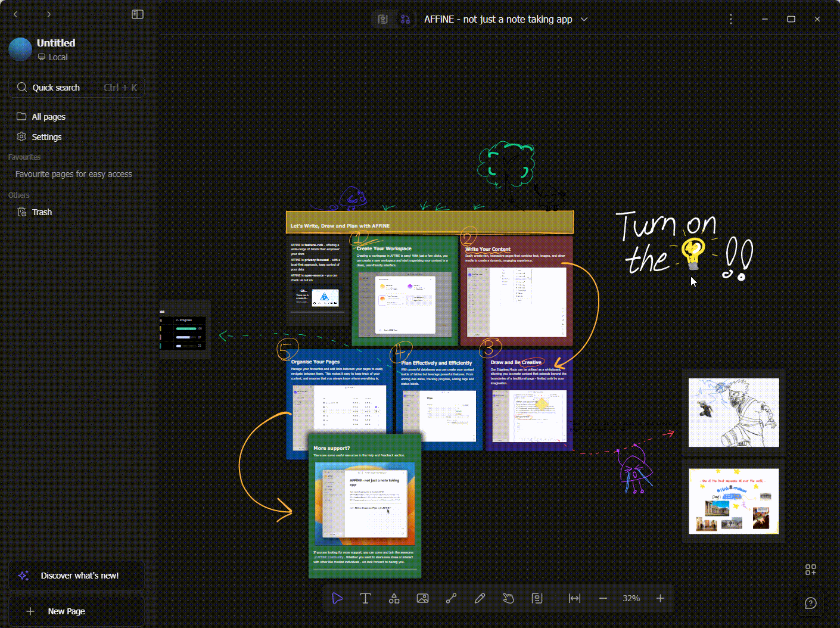The width and height of the screenshot is (840, 628).
Task: Click the yellow 'Let's Write, Draw and Plan' banner
Action: tap(430, 222)
